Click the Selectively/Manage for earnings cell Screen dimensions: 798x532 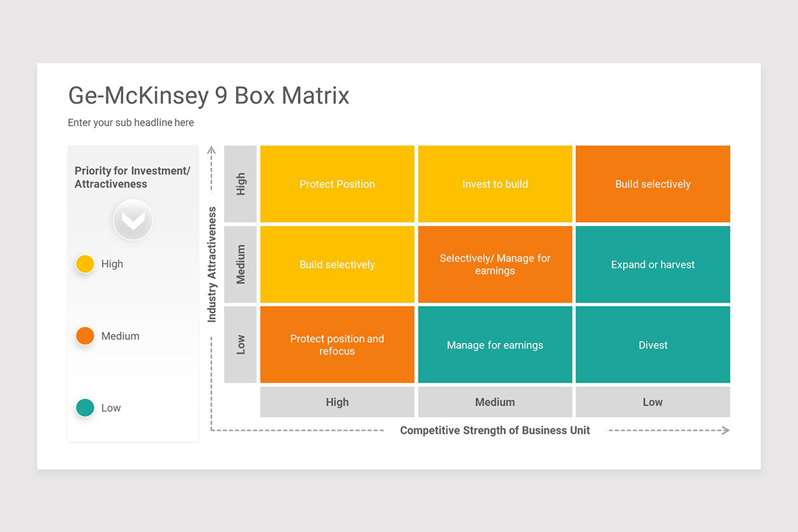pyautogui.click(x=495, y=264)
